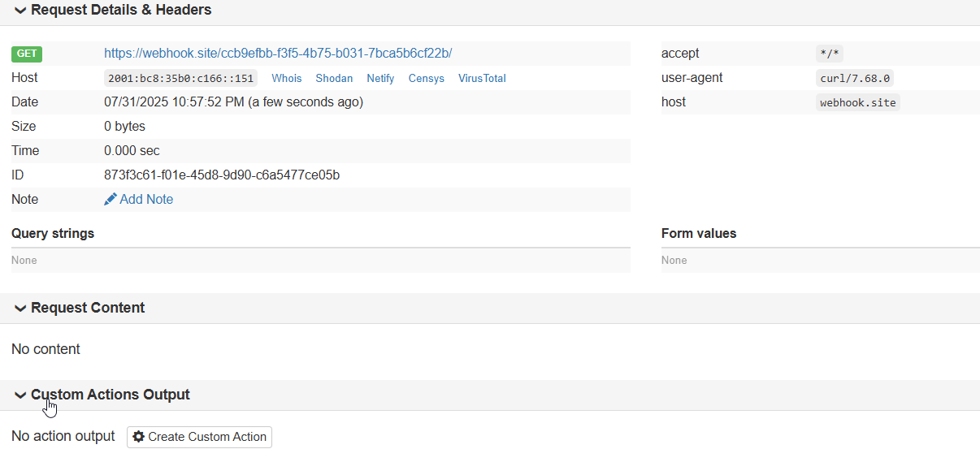Click the gear icon in Create Custom Action
980x449 pixels.
[139, 437]
